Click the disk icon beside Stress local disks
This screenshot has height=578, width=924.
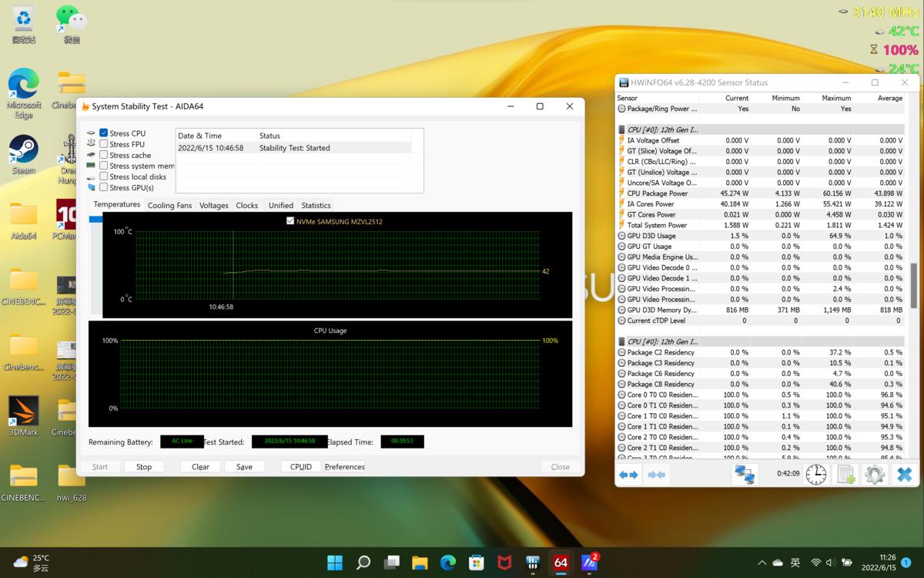click(92, 176)
